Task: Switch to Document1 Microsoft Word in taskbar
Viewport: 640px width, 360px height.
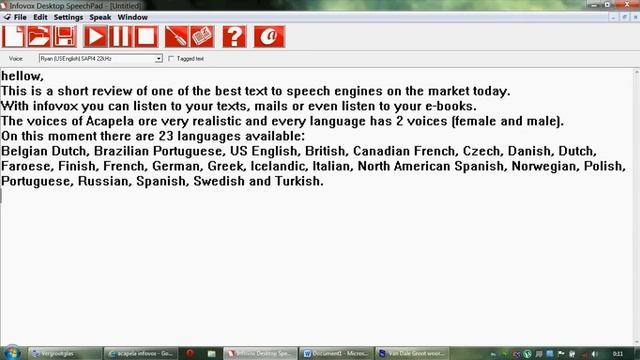Action: (336, 353)
